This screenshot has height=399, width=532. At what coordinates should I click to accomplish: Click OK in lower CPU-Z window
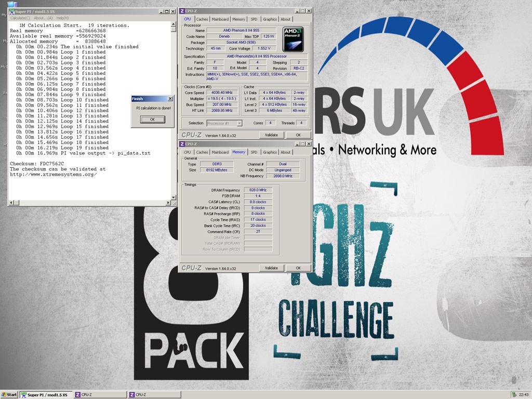click(298, 268)
